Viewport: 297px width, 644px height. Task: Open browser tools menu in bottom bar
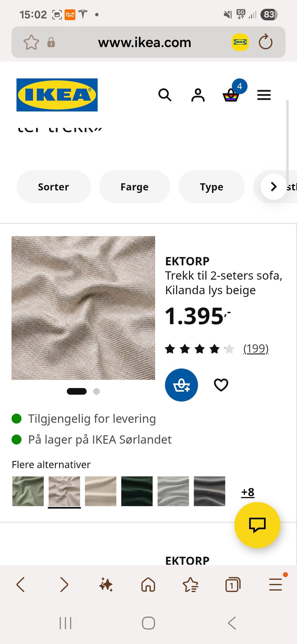point(275,585)
